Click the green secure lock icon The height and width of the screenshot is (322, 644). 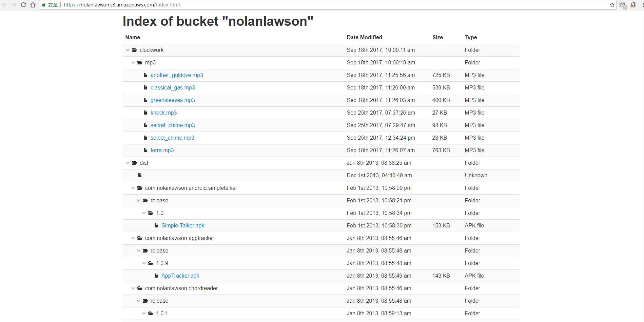click(x=44, y=5)
